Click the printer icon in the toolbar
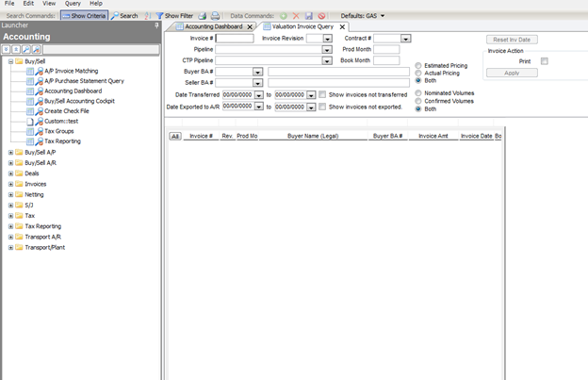The width and height of the screenshot is (588, 380). (215, 16)
